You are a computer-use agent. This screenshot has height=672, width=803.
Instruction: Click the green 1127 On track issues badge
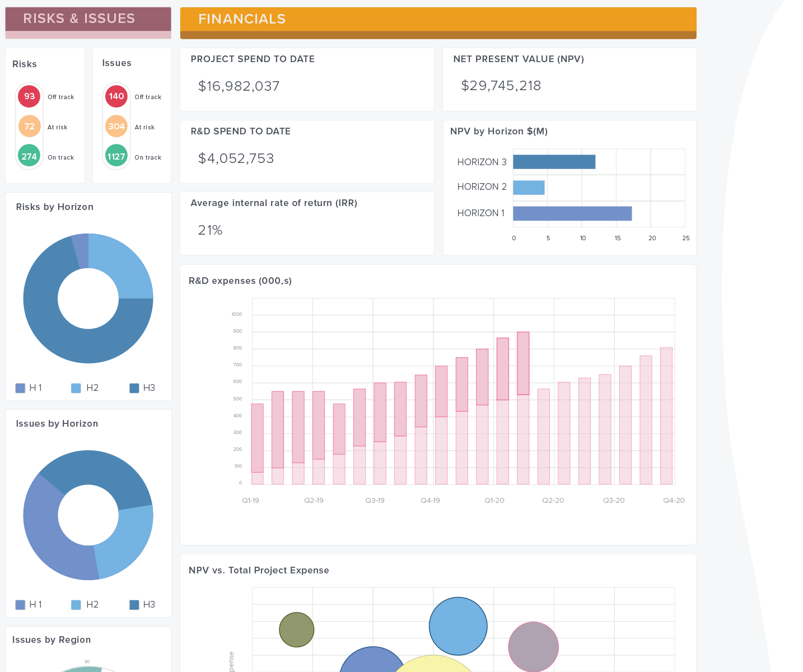pyautogui.click(x=116, y=157)
